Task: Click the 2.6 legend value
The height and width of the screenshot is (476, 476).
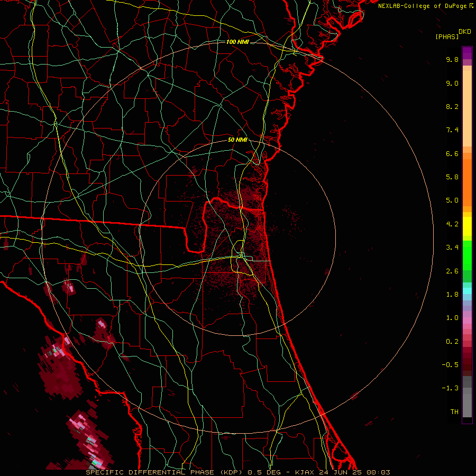Action: pos(452,271)
